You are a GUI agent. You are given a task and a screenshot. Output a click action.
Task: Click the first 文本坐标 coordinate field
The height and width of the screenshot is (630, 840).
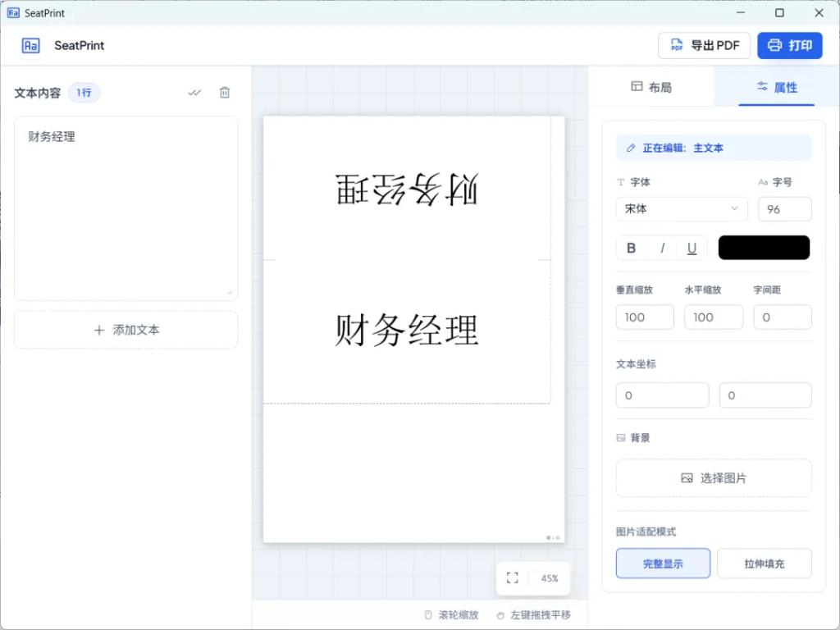pyautogui.click(x=662, y=395)
